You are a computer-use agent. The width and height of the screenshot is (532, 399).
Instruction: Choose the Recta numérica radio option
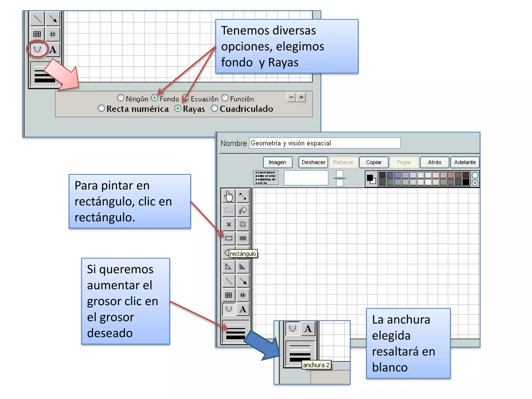coord(101,108)
